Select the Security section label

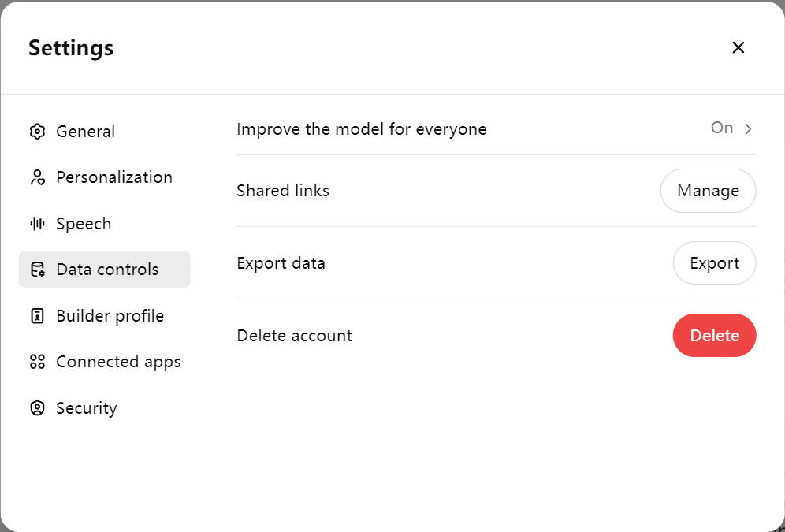tap(87, 408)
